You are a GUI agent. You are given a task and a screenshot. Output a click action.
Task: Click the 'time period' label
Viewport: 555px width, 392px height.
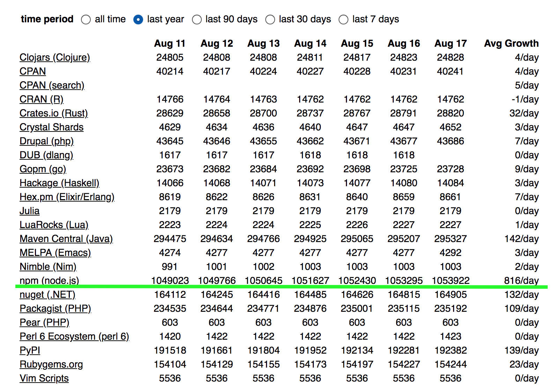click(47, 19)
